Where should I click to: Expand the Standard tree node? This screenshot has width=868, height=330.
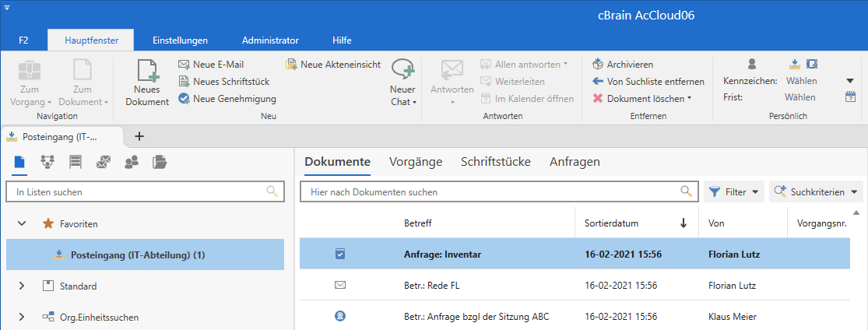tap(22, 286)
